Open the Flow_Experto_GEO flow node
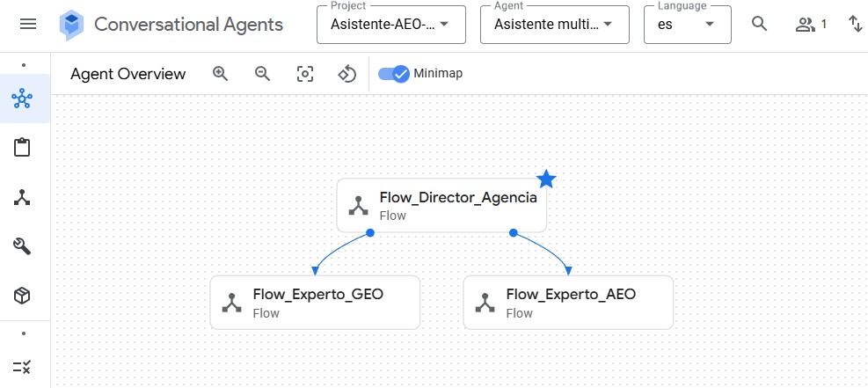This screenshot has width=868, height=388. coord(315,302)
